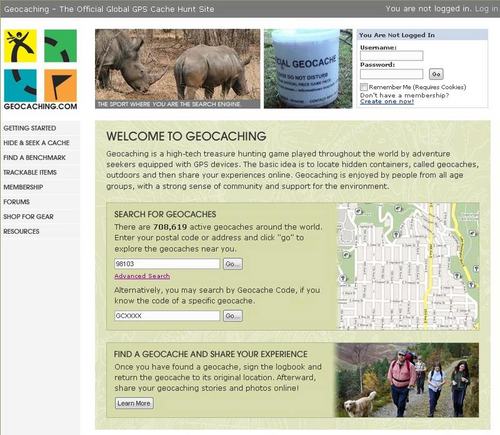Go to Trackable Items section
This screenshot has height=435, width=500.
pyautogui.click(x=30, y=172)
